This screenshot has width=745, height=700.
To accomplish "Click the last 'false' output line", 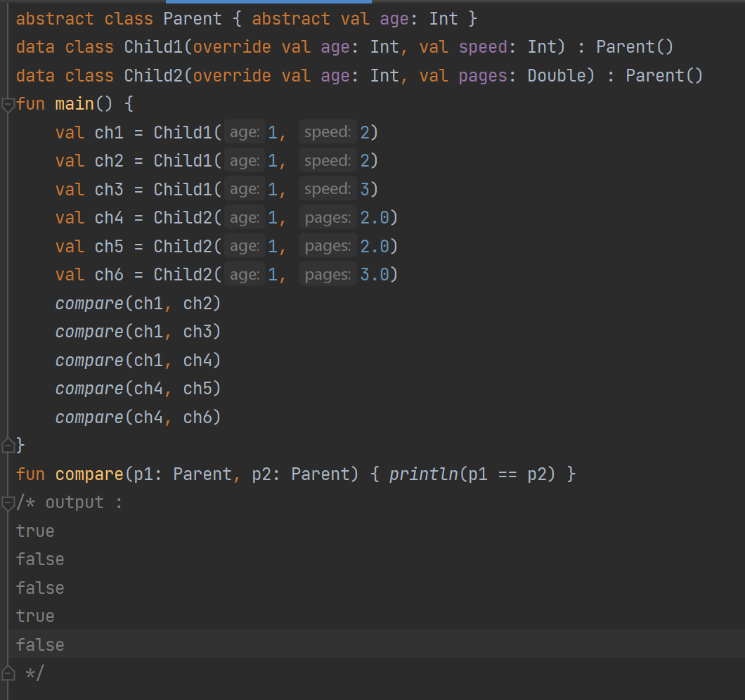I will point(40,645).
